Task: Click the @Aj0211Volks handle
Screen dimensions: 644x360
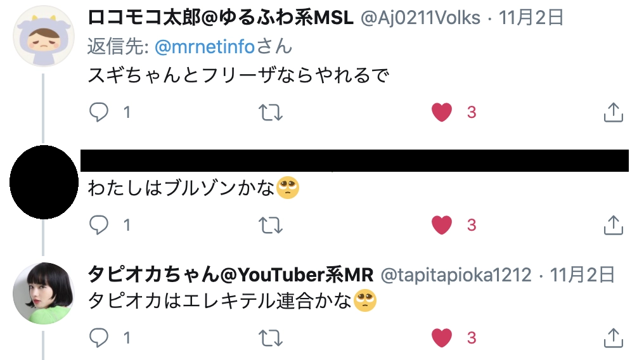Action: 420,18
